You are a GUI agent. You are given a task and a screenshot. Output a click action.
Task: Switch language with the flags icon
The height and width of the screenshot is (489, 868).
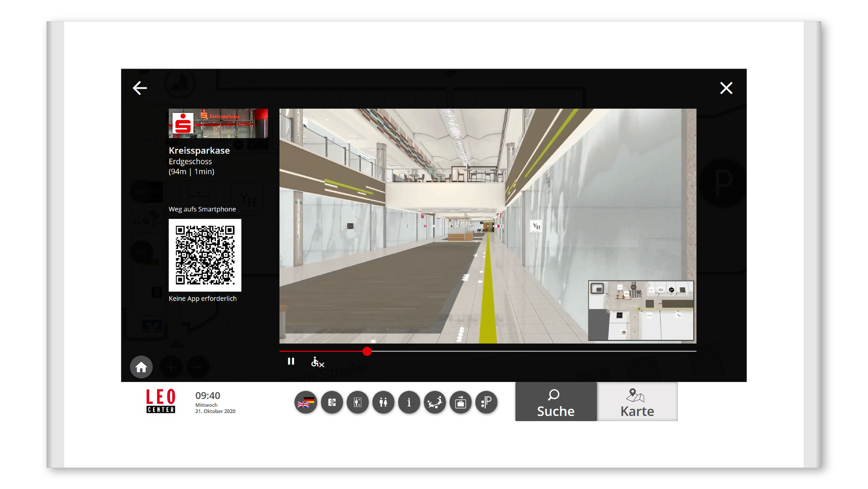306,402
